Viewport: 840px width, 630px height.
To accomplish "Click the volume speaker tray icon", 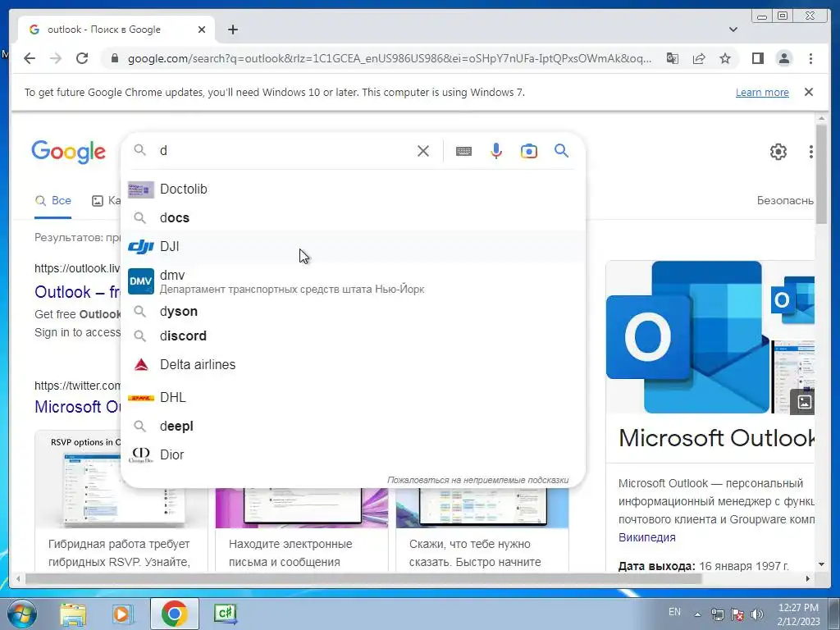I will coord(756,614).
